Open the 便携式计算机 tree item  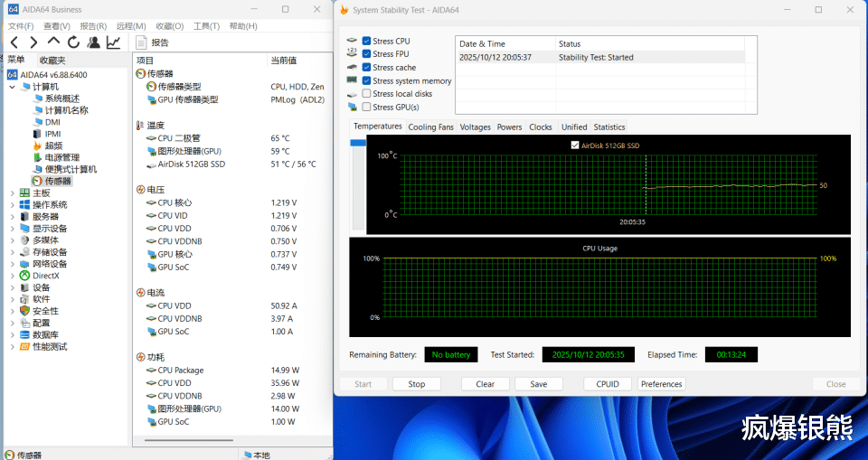(71, 169)
